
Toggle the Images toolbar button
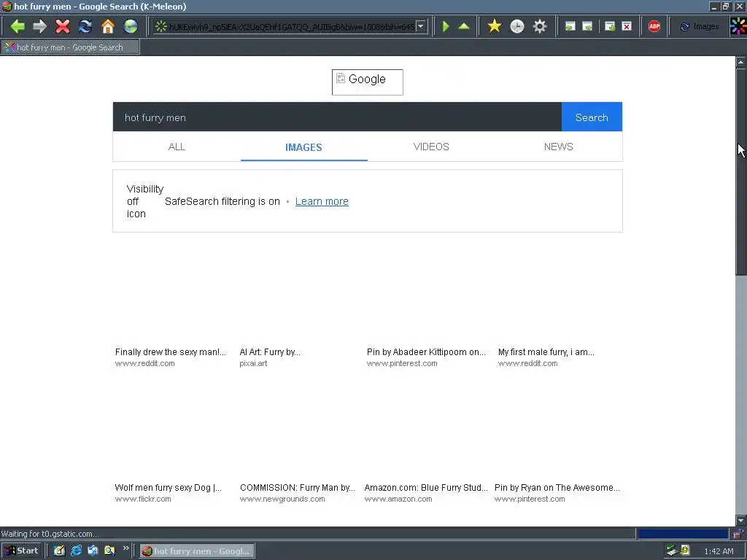699,26
